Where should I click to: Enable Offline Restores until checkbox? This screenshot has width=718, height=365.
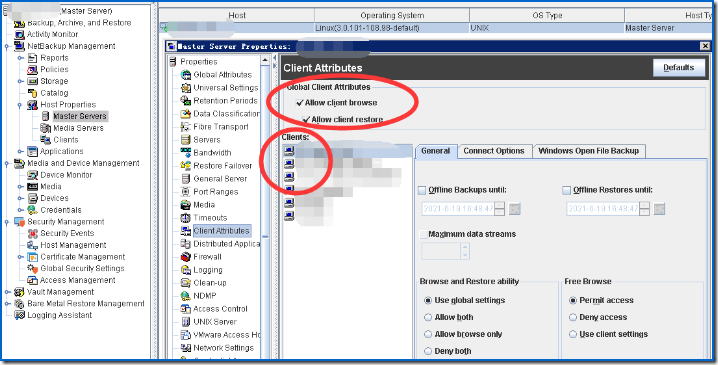tap(567, 190)
